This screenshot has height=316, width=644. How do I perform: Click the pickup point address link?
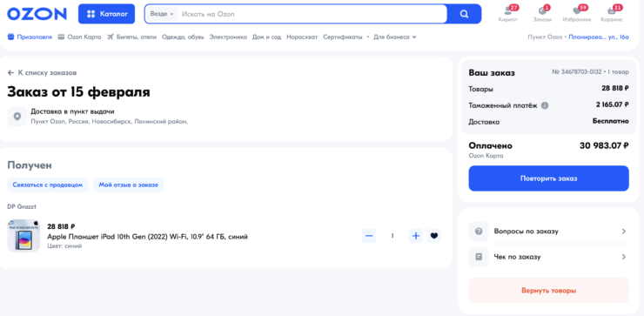(x=599, y=37)
